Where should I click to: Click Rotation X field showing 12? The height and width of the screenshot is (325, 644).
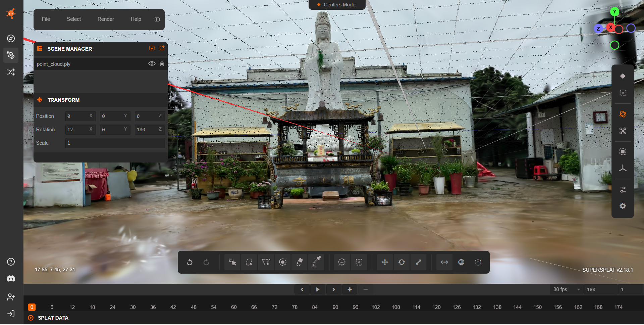(80, 129)
